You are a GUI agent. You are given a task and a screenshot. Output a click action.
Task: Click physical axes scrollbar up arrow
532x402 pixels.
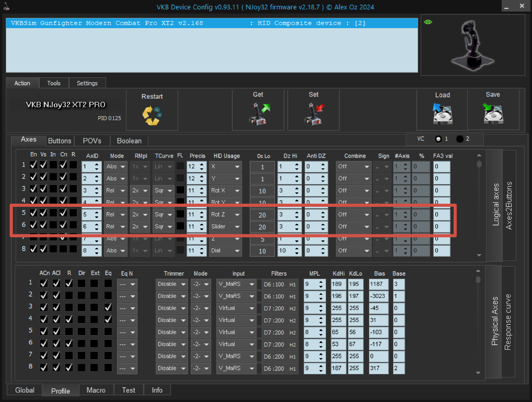478,271
